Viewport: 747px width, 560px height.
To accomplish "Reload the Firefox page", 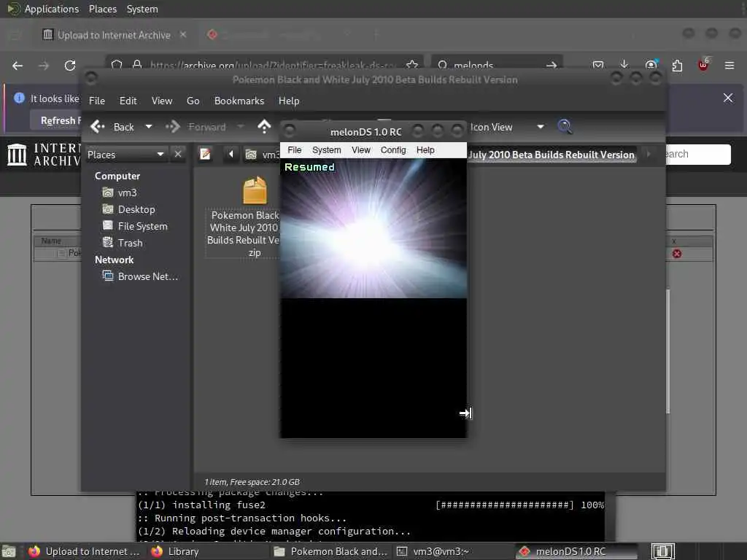I will [70, 66].
